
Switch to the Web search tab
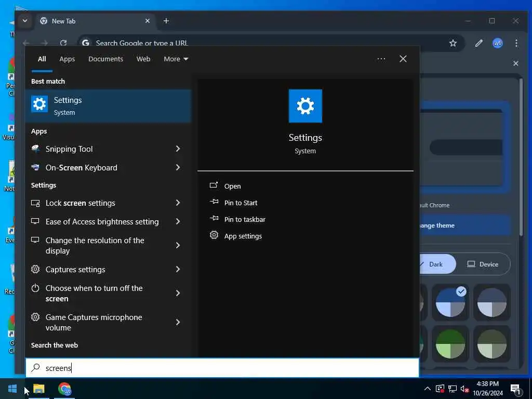click(143, 59)
